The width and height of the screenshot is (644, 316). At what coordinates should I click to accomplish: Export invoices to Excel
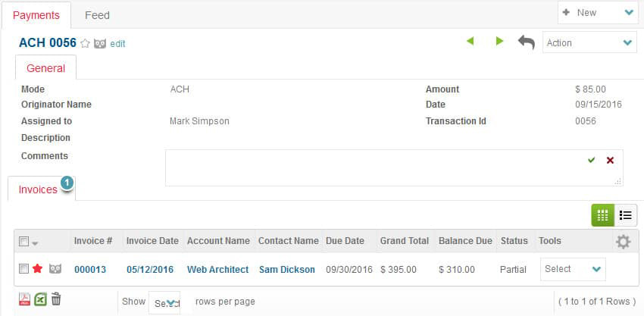click(x=40, y=300)
